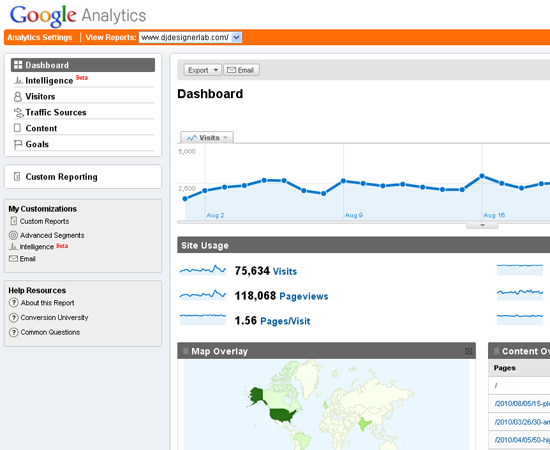Expand the graph panel arrow below chart
This screenshot has height=450, width=550.
coord(482,225)
